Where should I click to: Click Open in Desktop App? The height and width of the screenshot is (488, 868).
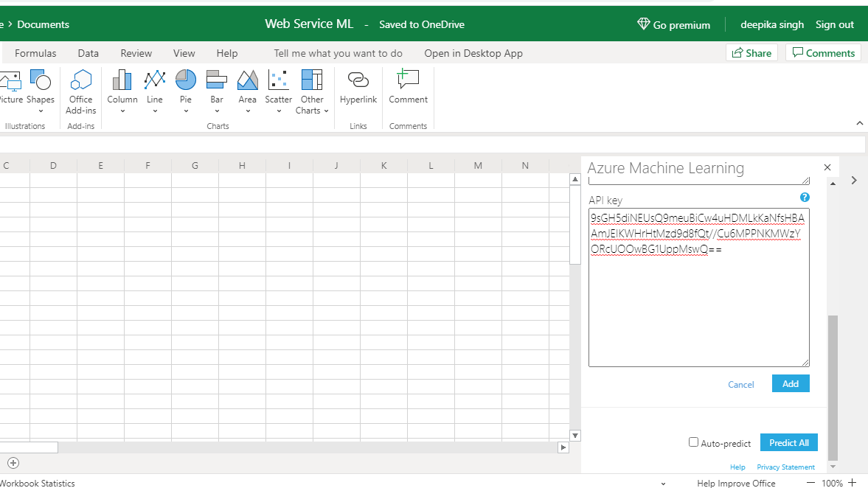[473, 53]
